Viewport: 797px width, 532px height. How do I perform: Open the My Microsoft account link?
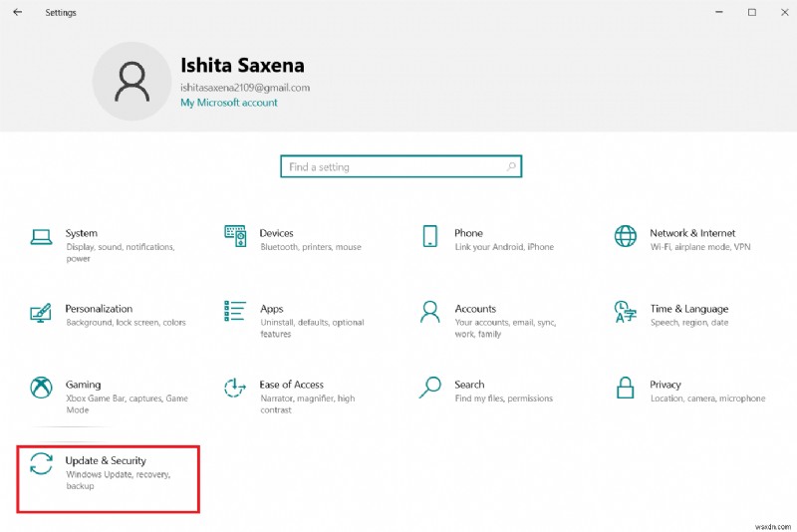[229, 103]
